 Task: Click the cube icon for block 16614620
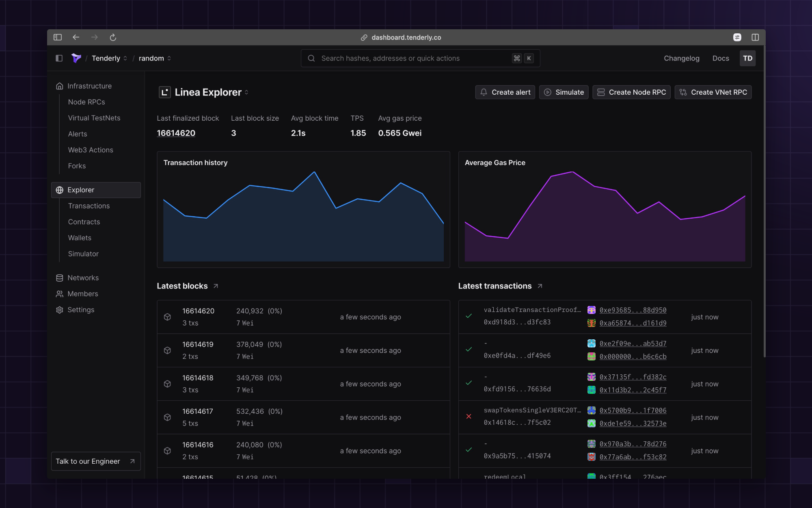click(x=167, y=317)
